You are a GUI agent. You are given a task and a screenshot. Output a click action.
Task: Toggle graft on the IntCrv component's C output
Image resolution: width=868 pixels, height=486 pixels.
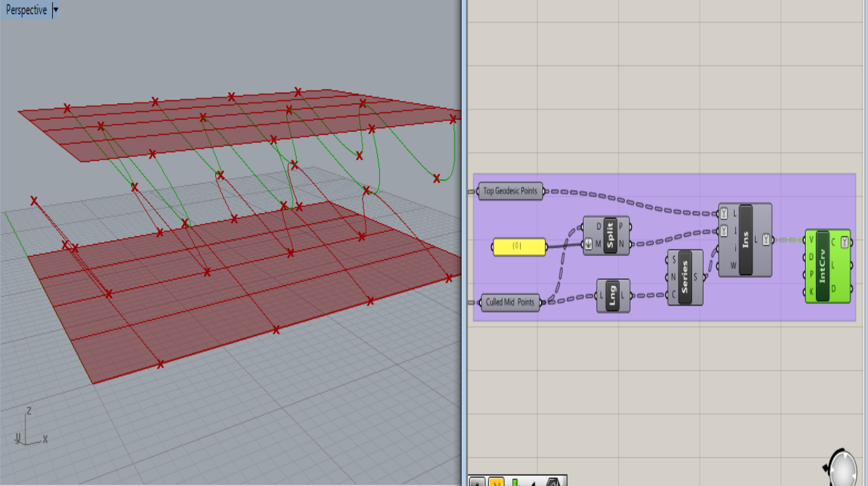click(x=845, y=242)
